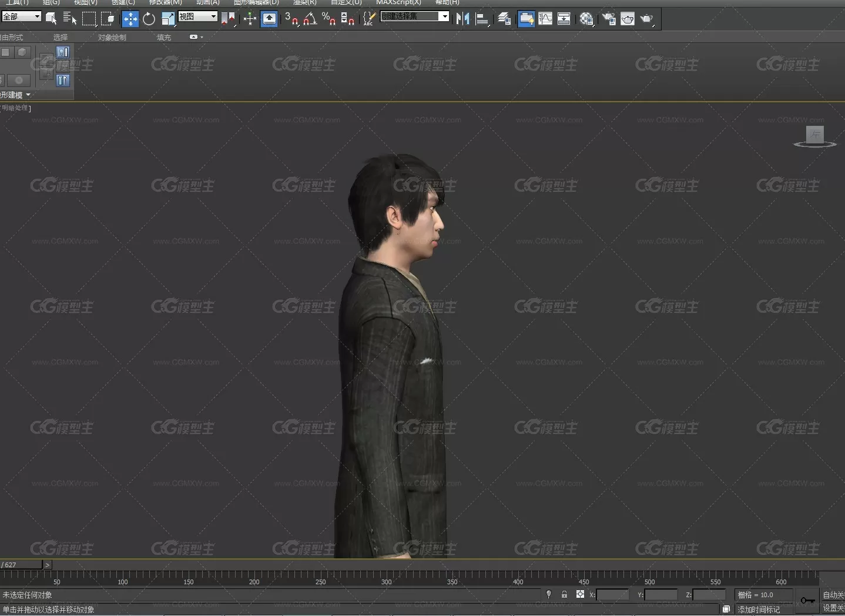The height and width of the screenshot is (616, 845).
Task: Click the time slider frame 627 handle
Action: [21, 565]
